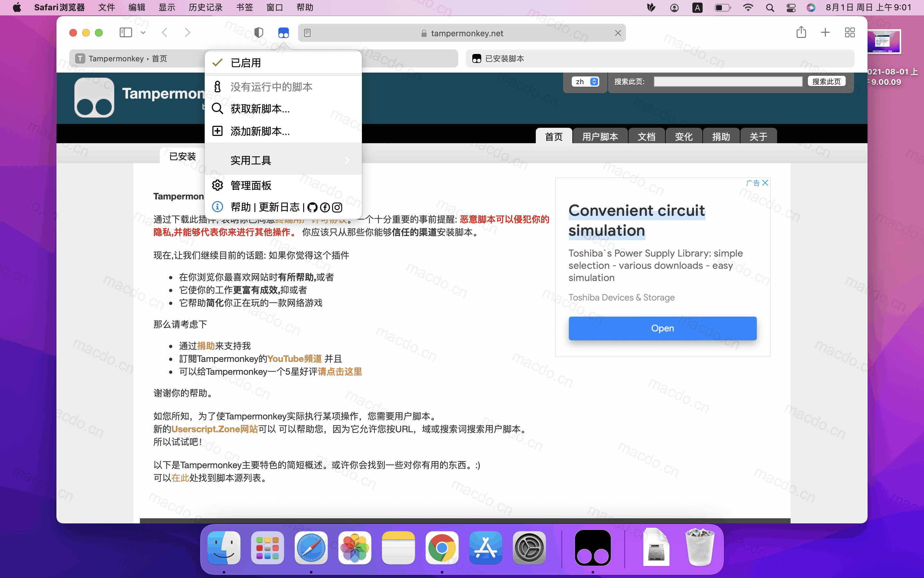Click the 搜索此页 input field

coord(728,82)
